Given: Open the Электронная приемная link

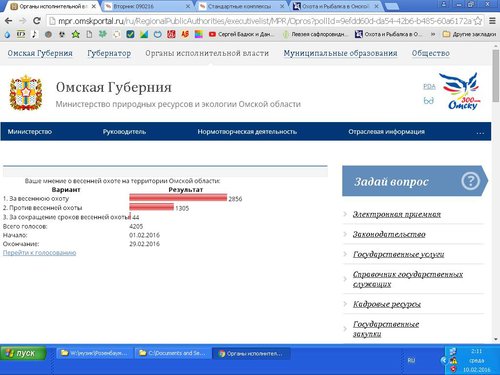Looking at the screenshot, I should pos(397,214).
